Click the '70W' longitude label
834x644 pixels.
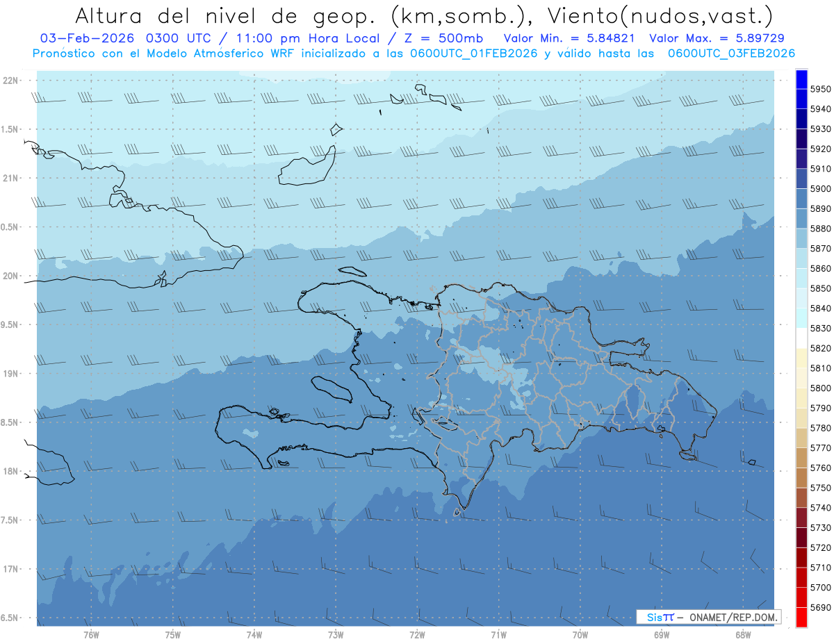[x=580, y=634]
